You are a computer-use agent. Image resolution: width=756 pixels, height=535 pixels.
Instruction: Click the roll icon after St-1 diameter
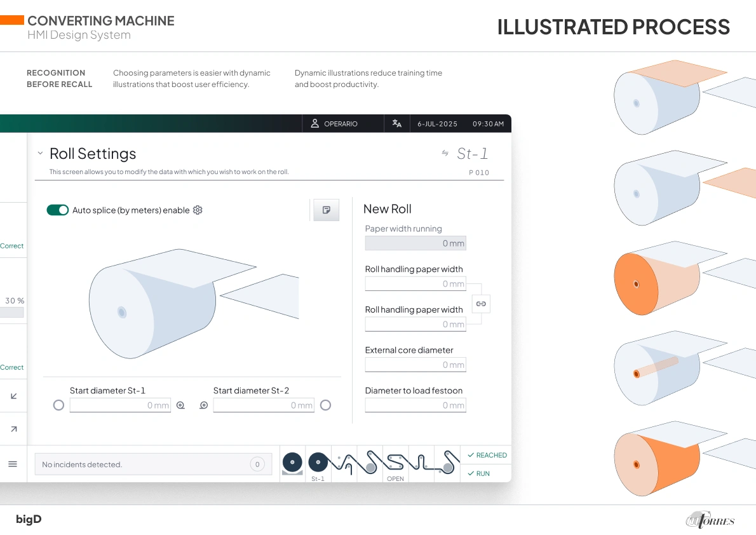pyautogui.click(x=180, y=405)
